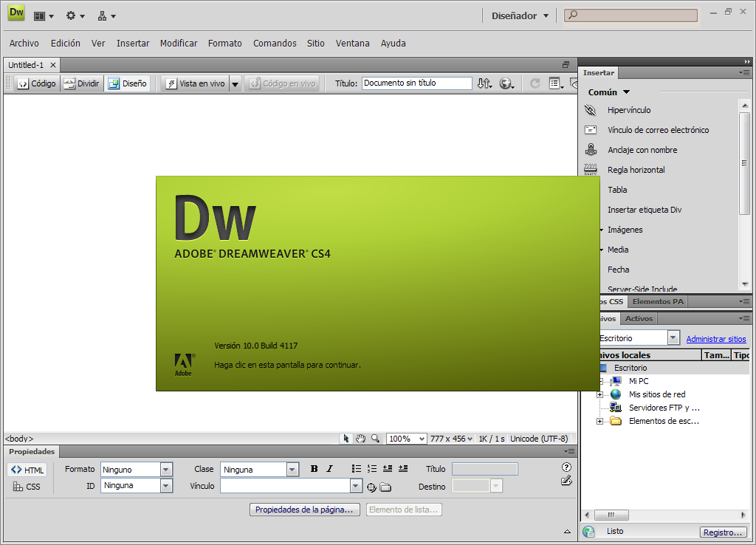Open the view options icon

coord(557,83)
